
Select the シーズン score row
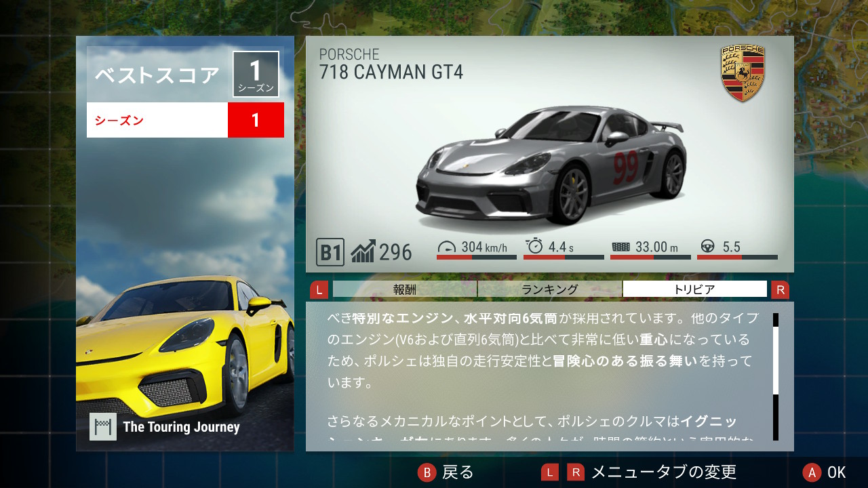pyautogui.click(x=185, y=120)
